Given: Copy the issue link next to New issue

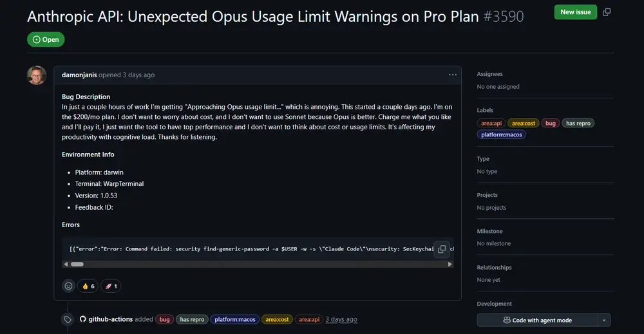Looking at the screenshot, I should coord(607,12).
